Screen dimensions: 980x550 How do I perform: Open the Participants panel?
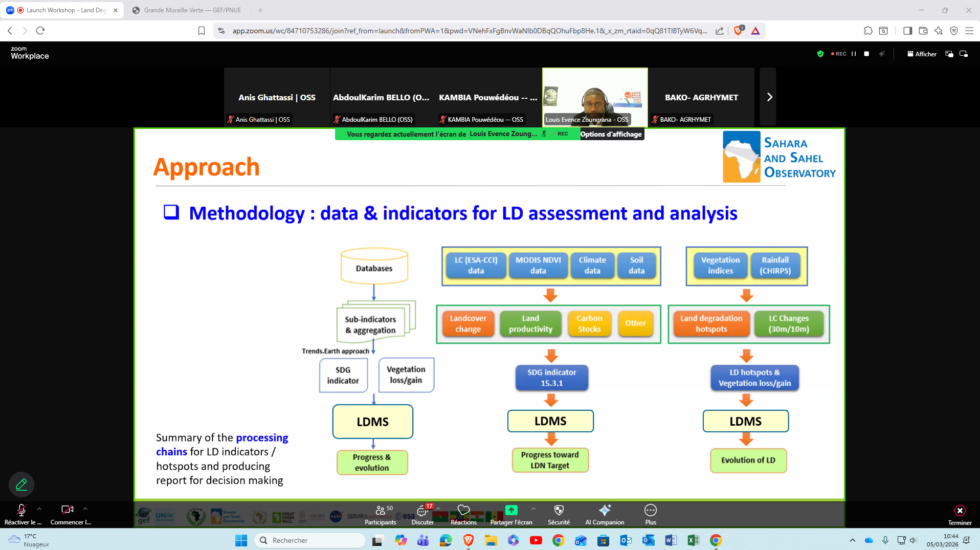[380, 514]
